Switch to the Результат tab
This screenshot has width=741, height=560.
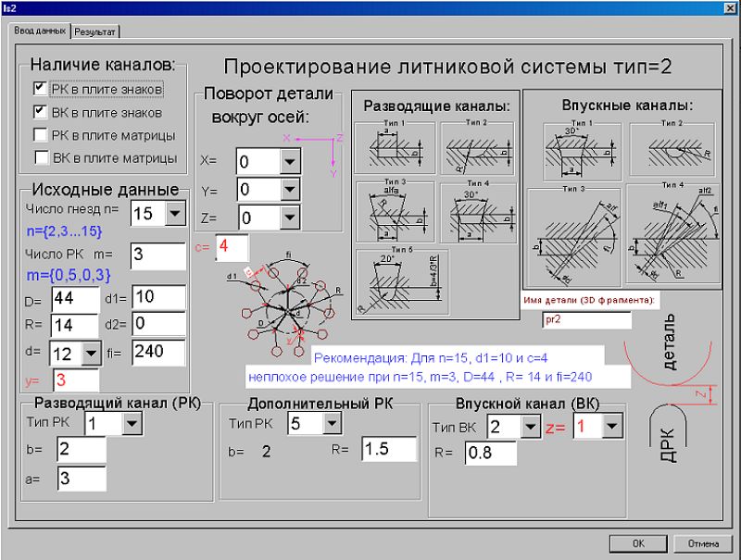[x=95, y=31]
